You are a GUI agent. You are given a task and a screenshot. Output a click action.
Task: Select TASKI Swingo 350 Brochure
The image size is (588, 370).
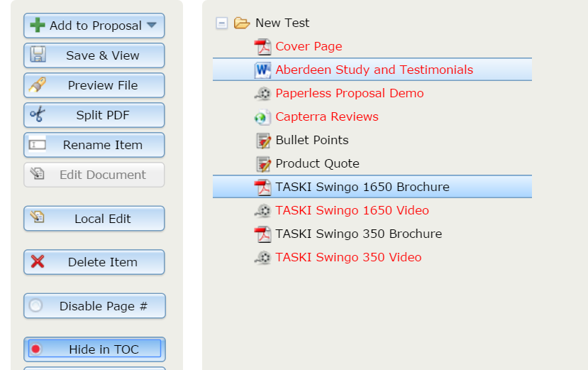358,234
